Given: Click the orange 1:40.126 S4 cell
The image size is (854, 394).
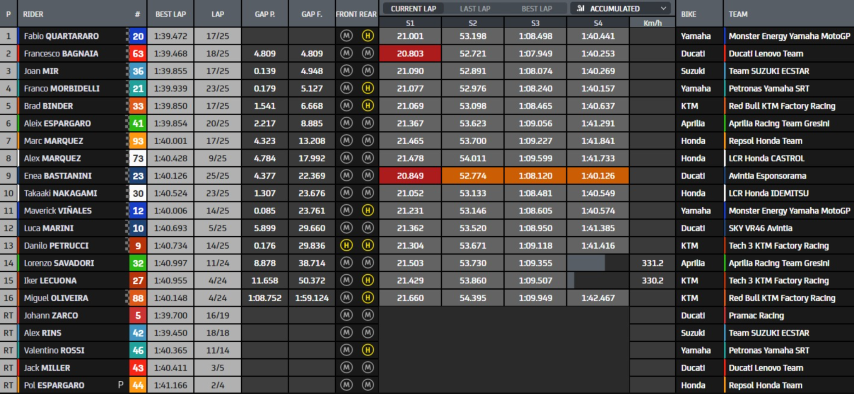Looking at the screenshot, I should pos(597,175).
